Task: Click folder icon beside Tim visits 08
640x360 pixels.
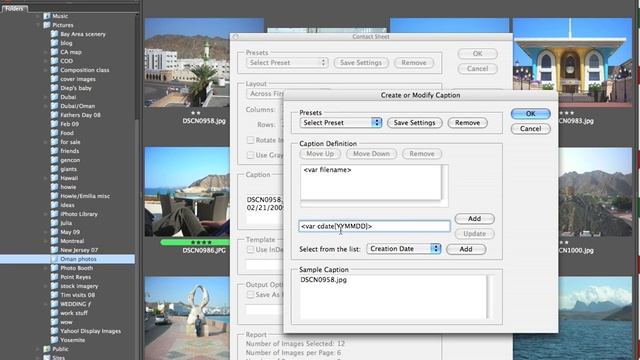Action: [x=54, y=295]
